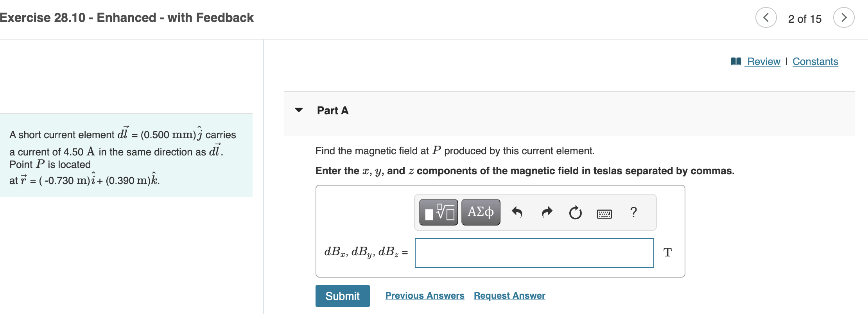Image resolution: width=868 pixels, height=314 pixels.
Task: Click the redo arrow icon
Action: click(x=547, y=212)
